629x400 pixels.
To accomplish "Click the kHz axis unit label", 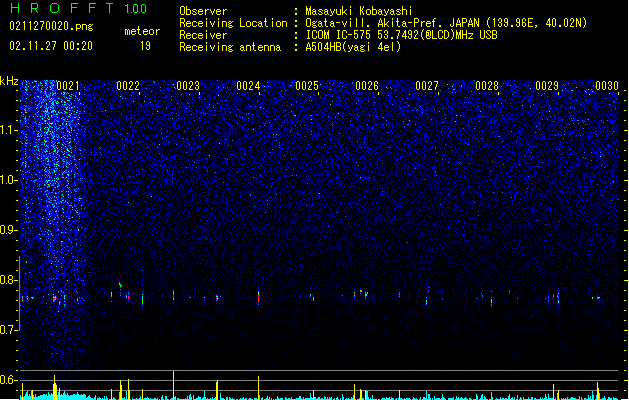I will click(x=9, y=81).
